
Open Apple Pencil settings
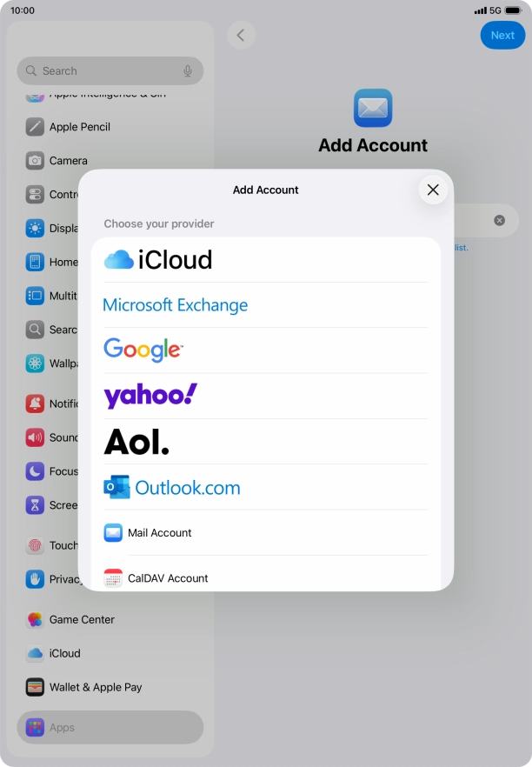(79, 127)
